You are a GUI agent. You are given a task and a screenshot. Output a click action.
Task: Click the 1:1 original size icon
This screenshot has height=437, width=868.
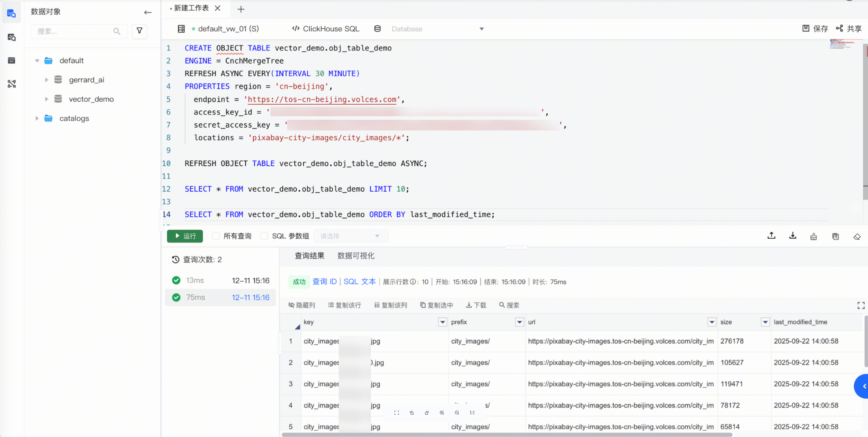(x=472, y=413)
